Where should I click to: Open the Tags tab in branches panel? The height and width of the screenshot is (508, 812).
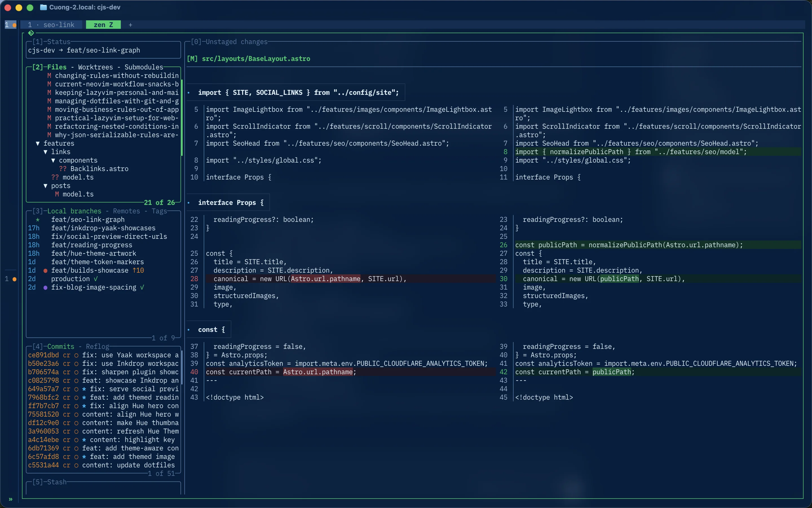159,211
